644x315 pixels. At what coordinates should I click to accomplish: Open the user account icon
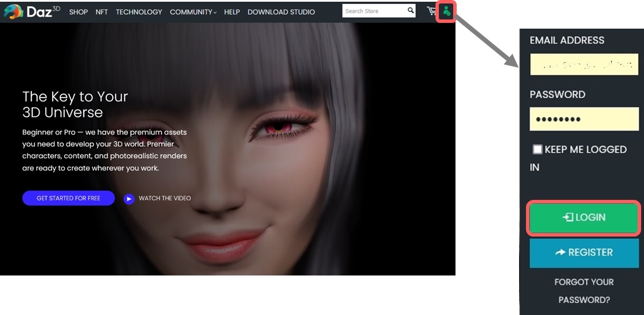(446, 11)
